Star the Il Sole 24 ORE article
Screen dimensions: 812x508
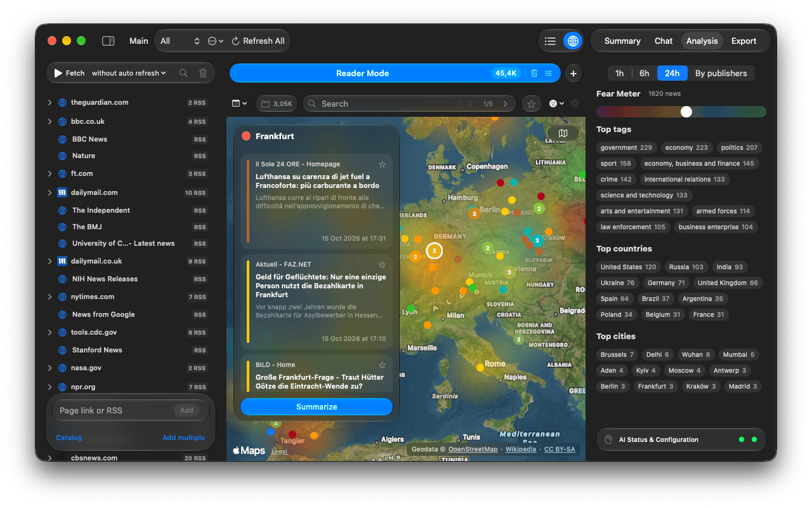[382, 164]
